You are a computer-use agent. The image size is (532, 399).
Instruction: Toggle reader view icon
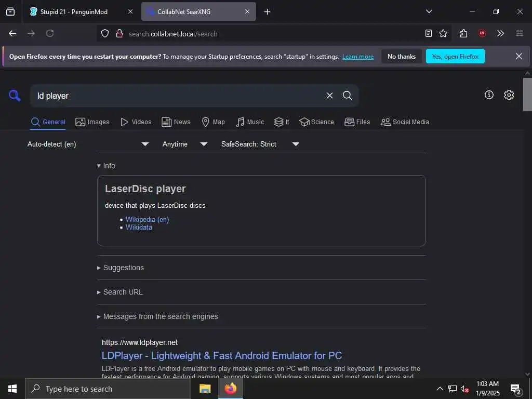pos(429,33)
